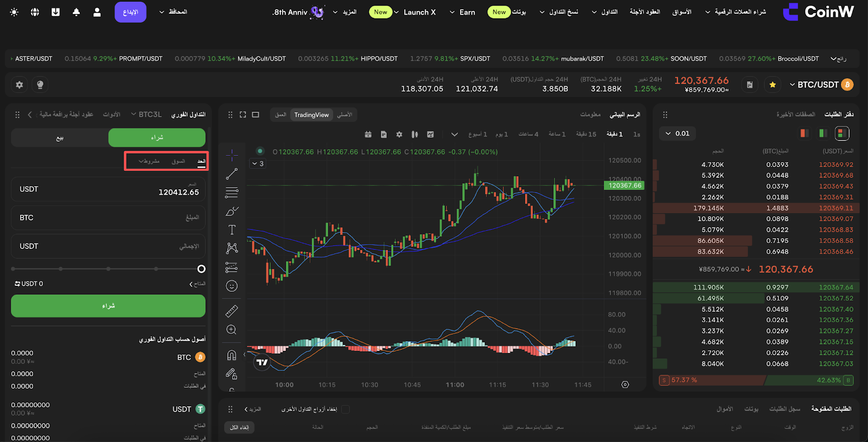Click إلغاء الكل cancel all button

(x=239, y=427)
